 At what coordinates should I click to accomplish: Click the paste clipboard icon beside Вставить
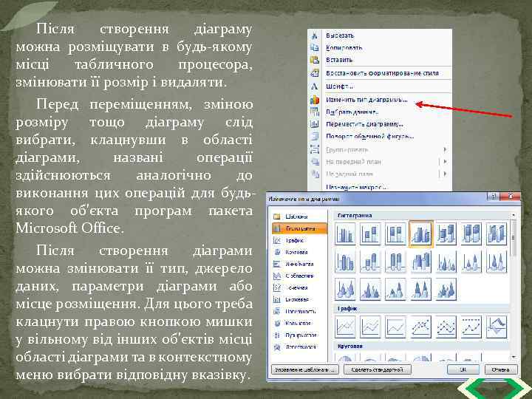(x=315, y=60)
